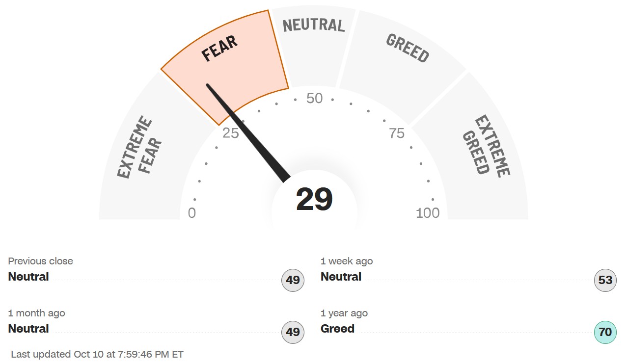The height and width of the screenshot is (364, 627).
Task: Click the green 70 badge for 1 year ago
Action: (605, 332)
